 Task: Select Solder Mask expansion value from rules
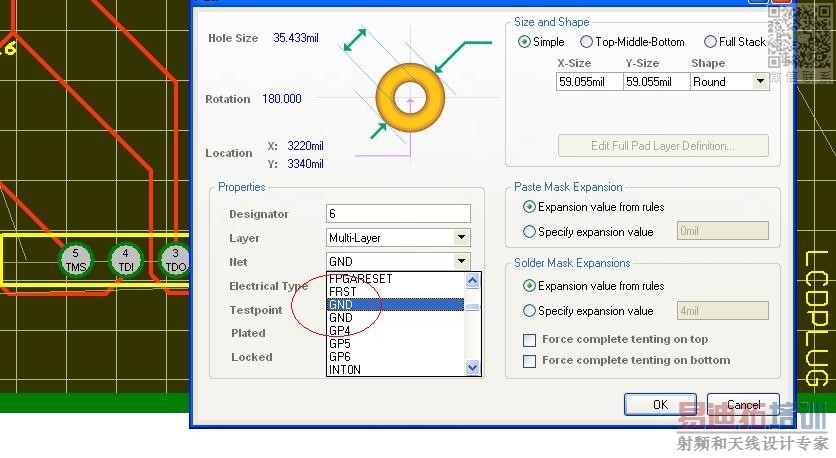[x=593, y=286]
